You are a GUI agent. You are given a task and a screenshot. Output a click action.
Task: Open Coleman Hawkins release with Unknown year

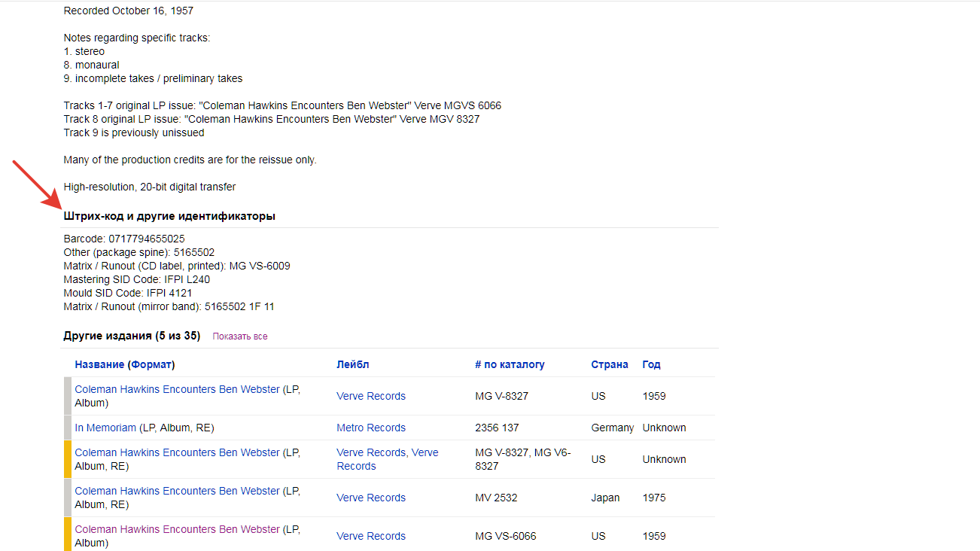[x=178, y=452]
